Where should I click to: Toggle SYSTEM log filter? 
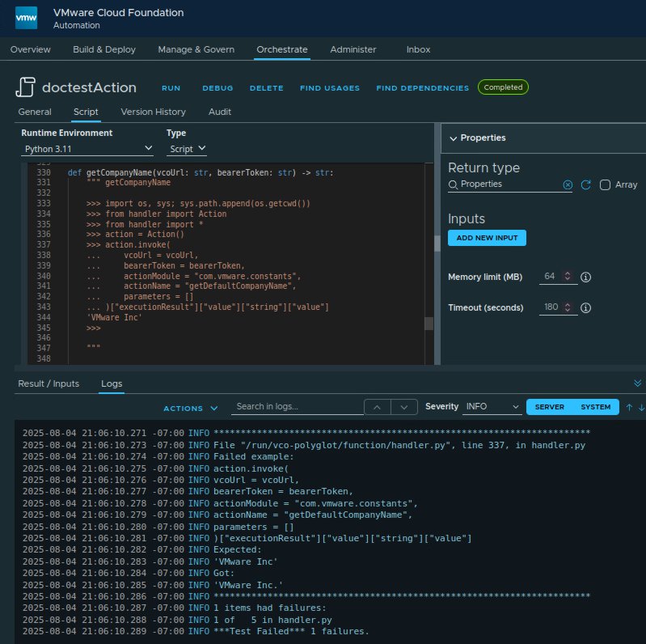point(596,407)
